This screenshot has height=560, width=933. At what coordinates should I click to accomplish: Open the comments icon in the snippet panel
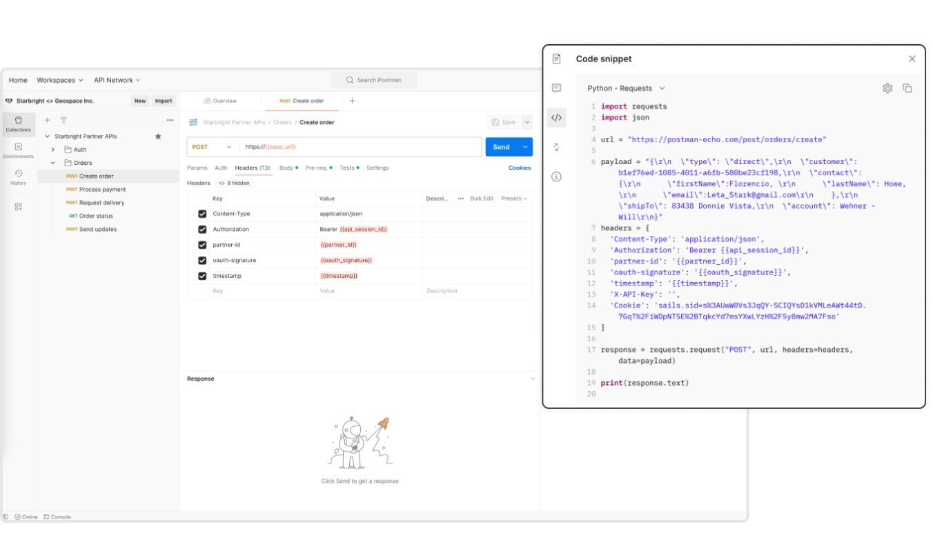pyautogui.click(x=556, y=88)
